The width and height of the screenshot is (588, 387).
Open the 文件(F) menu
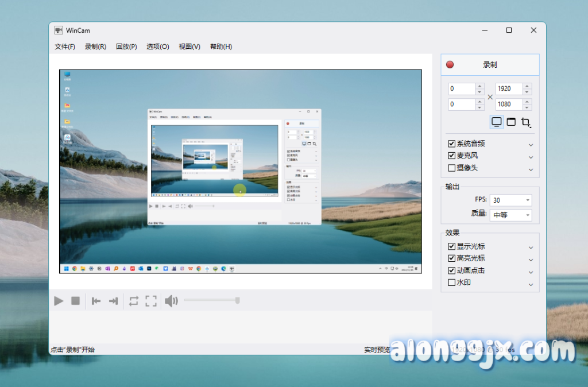point(65,47)
